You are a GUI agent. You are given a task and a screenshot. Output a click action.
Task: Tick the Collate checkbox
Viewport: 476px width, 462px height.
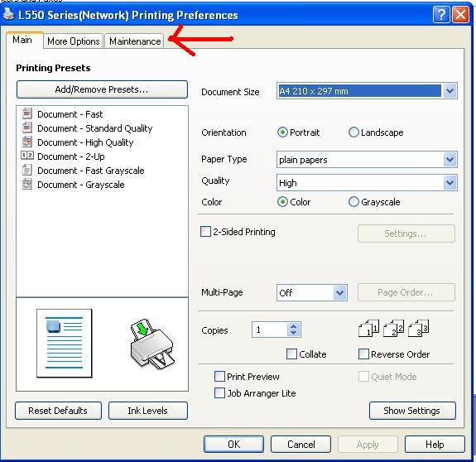point(291,354)
